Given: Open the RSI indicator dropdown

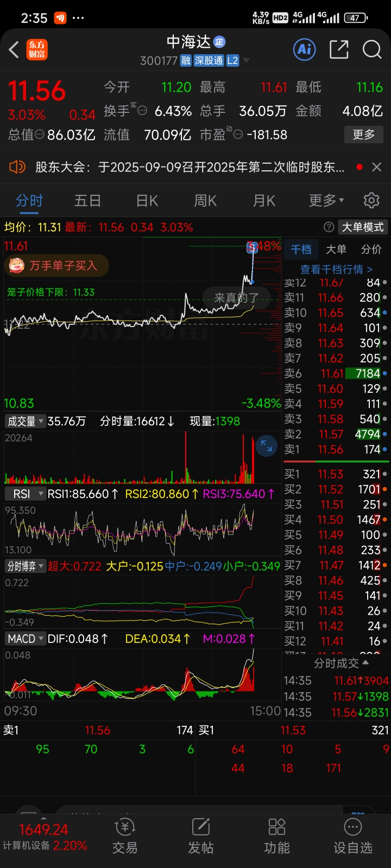Looking at the screenshot, I should [x=26, y=494].
